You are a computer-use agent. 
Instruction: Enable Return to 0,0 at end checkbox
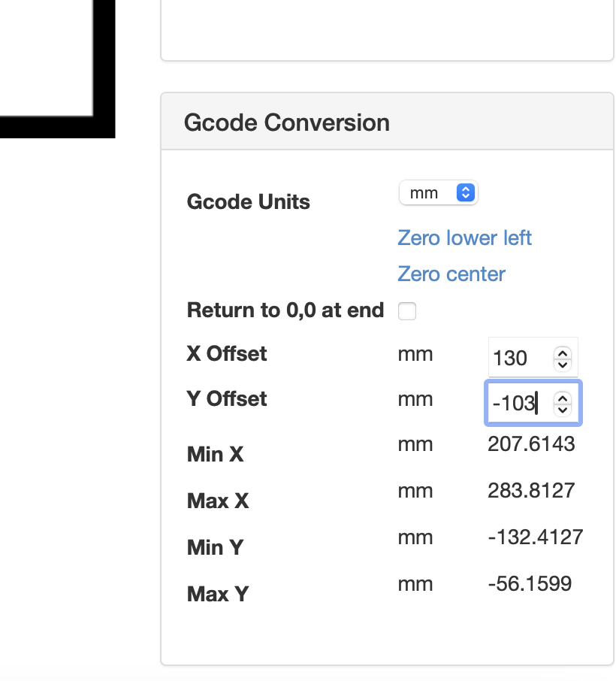point(407,311)
